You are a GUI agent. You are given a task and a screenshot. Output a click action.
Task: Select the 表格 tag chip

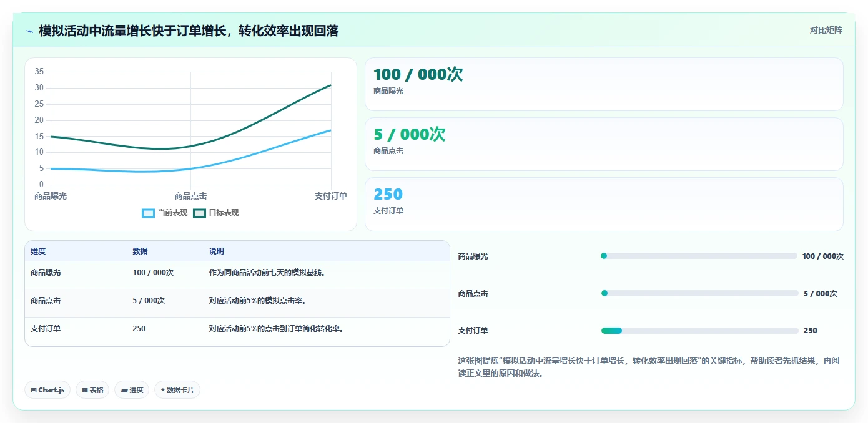coord(92,390)
